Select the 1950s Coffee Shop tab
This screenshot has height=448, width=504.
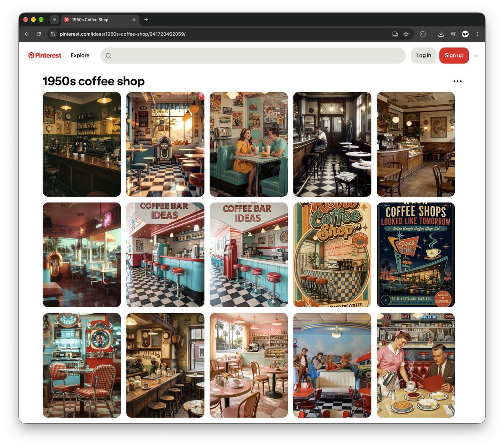[x=100, y=19]
